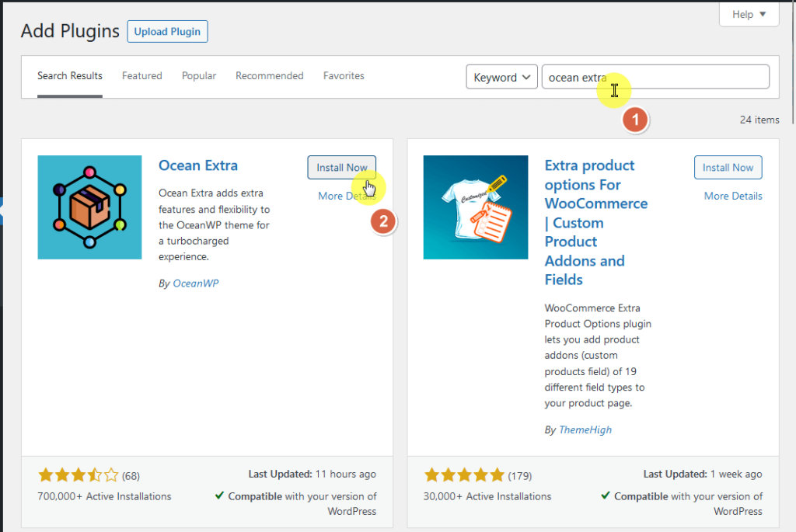Install the Extra product options plugin

[x=728, y=167]
